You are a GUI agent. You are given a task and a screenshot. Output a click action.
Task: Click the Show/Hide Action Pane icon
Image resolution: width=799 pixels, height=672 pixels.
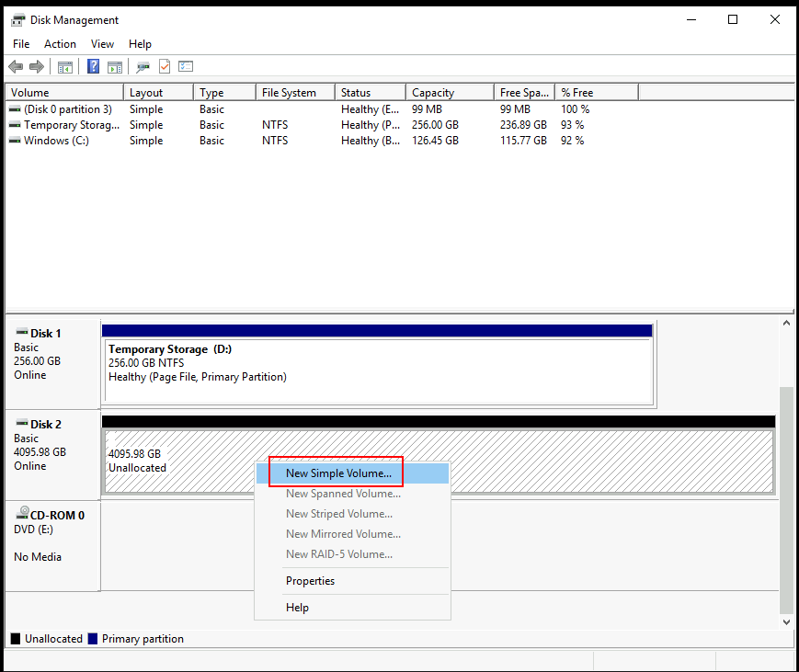click(115, 67)
